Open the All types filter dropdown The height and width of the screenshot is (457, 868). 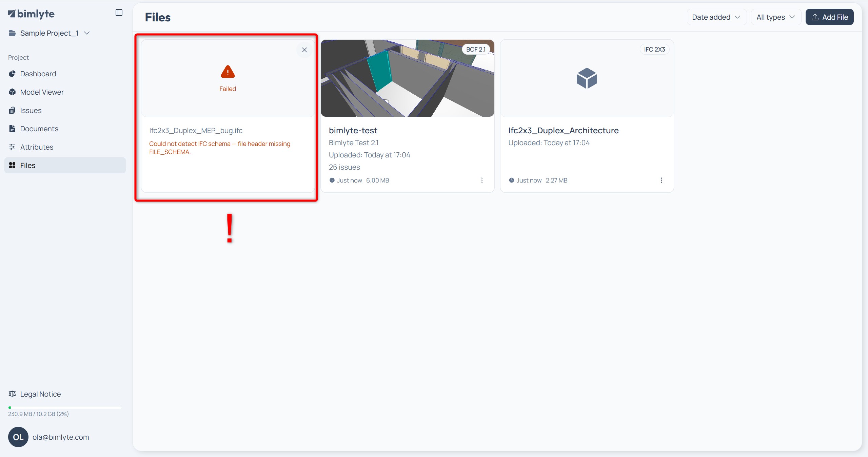click(776, 17)
